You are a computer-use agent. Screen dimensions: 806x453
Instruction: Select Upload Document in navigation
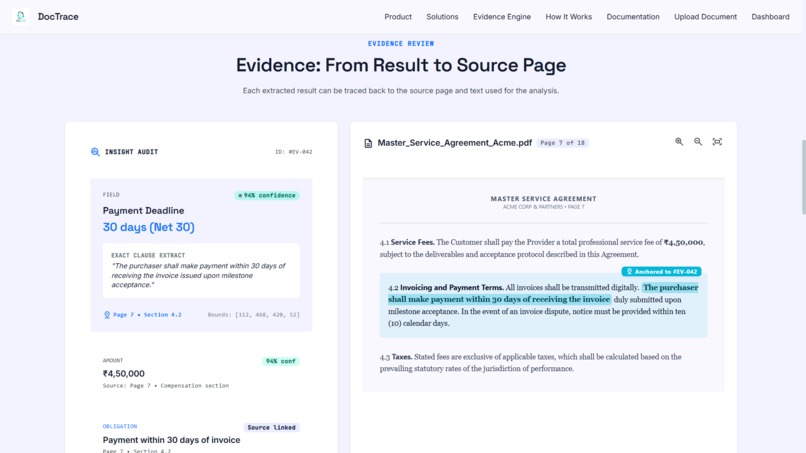tap(705, 16)
